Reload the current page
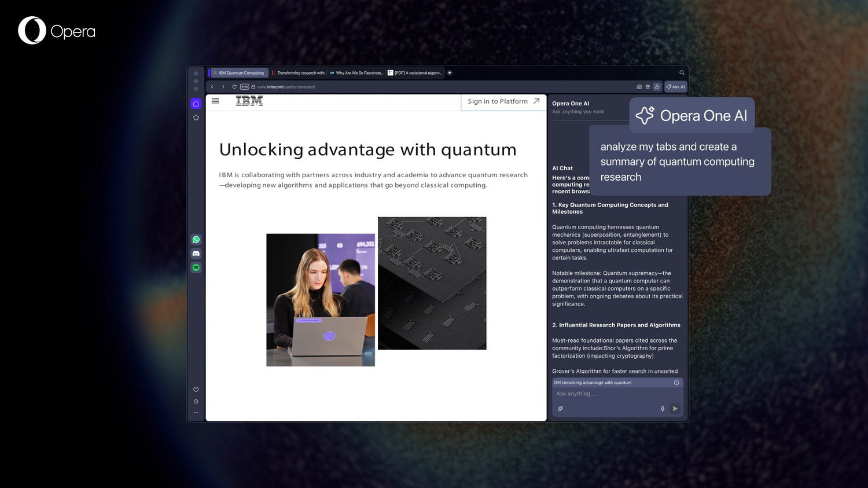 click(x=234, y=87)
